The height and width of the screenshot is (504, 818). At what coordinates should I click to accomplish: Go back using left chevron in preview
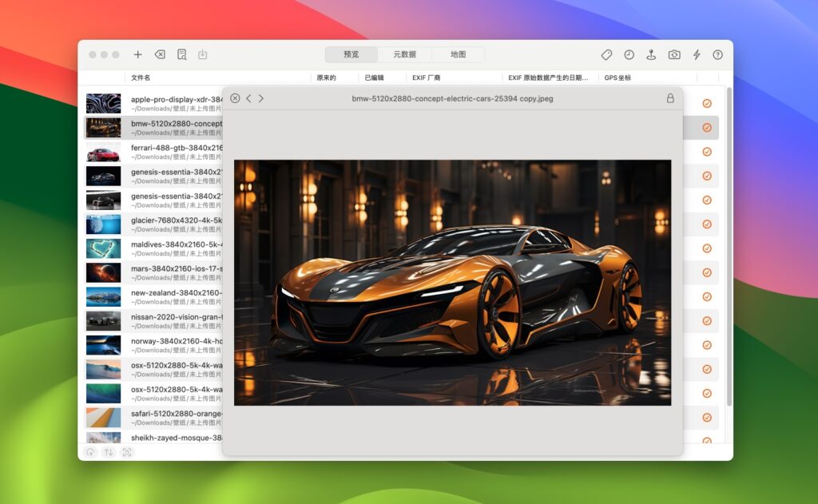pos(248,98)
